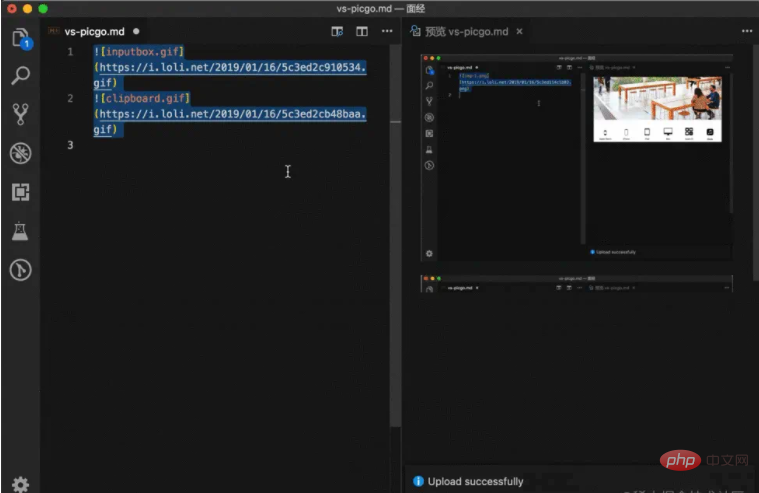Screen dimensions: 759x493
Task: Click the Upload successfully status message
Action: 475,481
